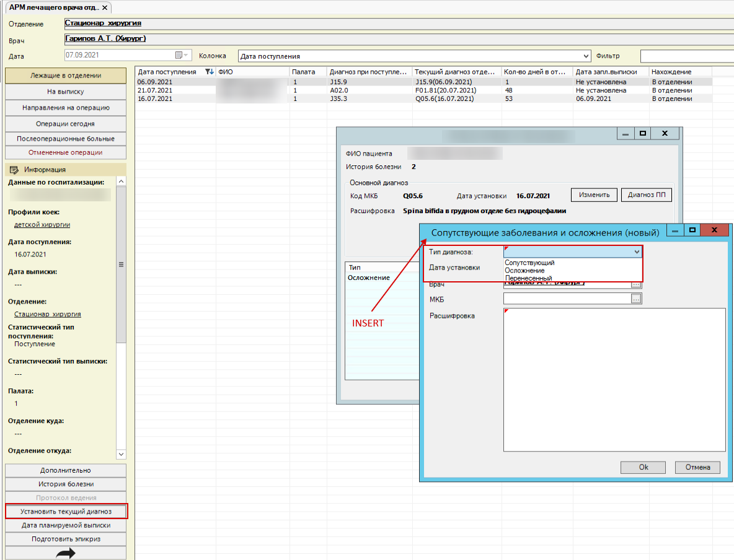
Task: Open the calendar picker in the Дата field
Action: 182,55
